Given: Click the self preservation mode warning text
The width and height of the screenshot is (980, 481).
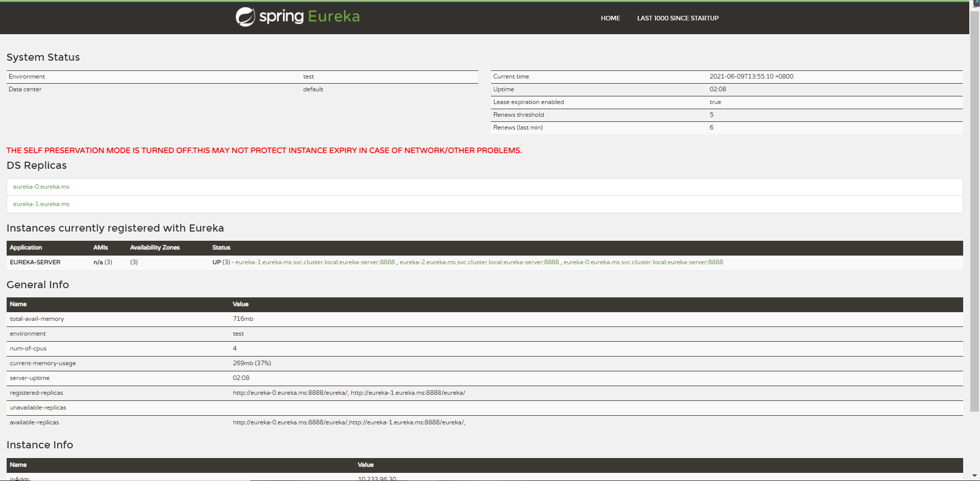Looking at the screenshot, I should (x=264, y=150).
